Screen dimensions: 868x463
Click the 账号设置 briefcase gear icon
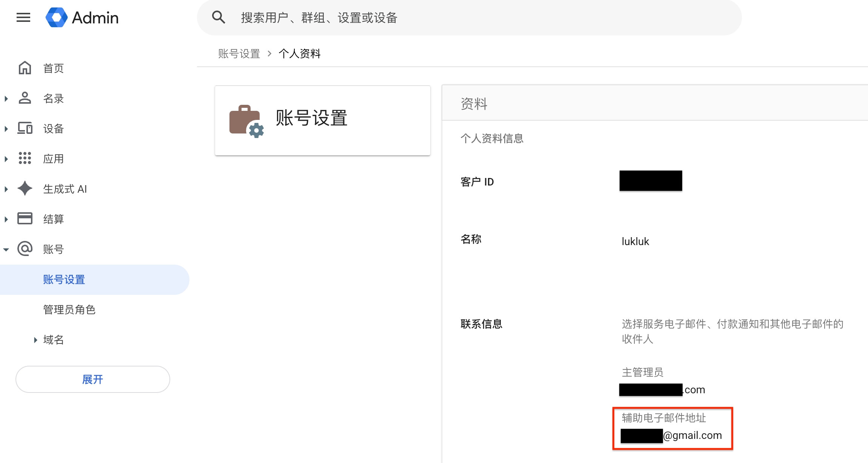click(246, 121)
